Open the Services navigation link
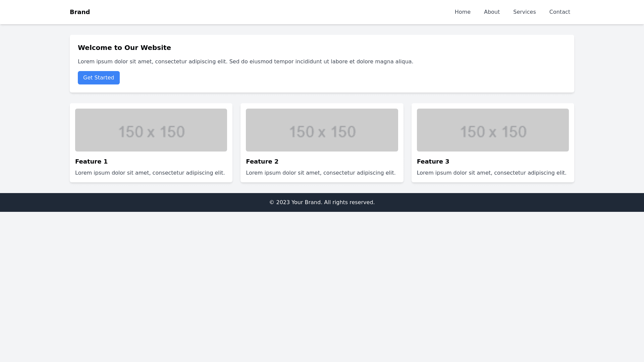 (524, 12)
